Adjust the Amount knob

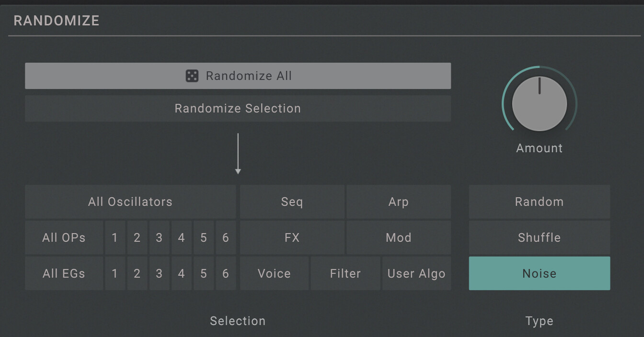click(x=539, y=103)
